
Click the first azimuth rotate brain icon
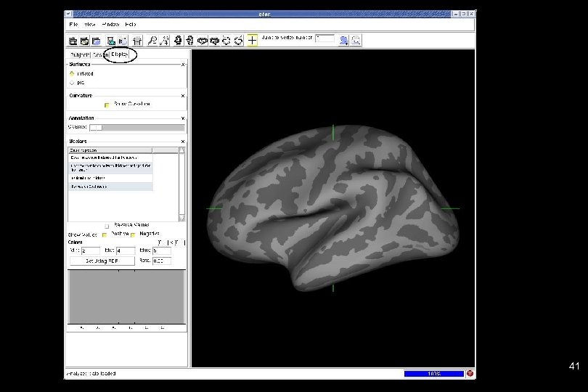click(x=203, y=41)
